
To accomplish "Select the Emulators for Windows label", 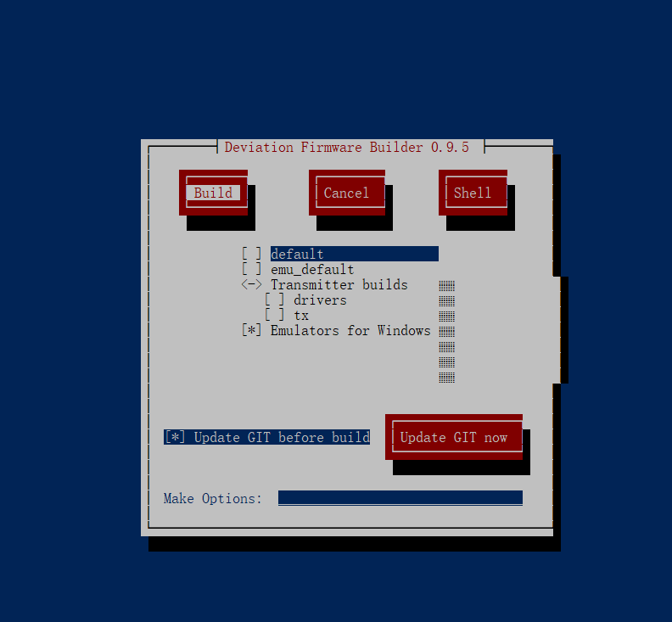I will click(x=350, y=330).
